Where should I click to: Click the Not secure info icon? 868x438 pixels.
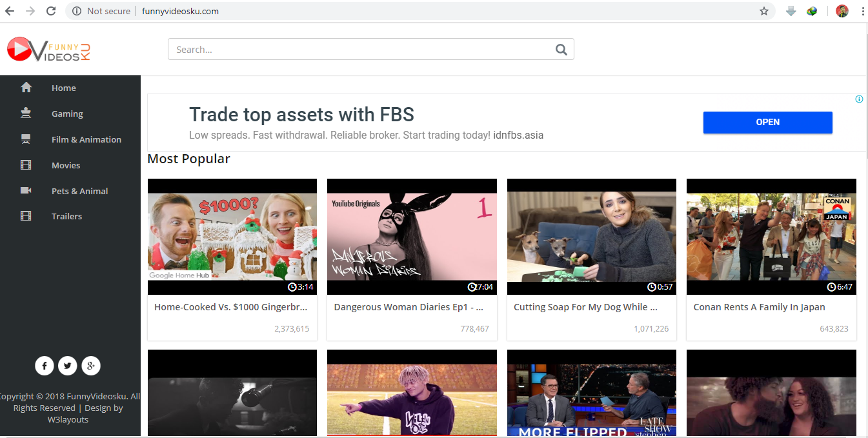pyautogui.click(x=77, y=11)
